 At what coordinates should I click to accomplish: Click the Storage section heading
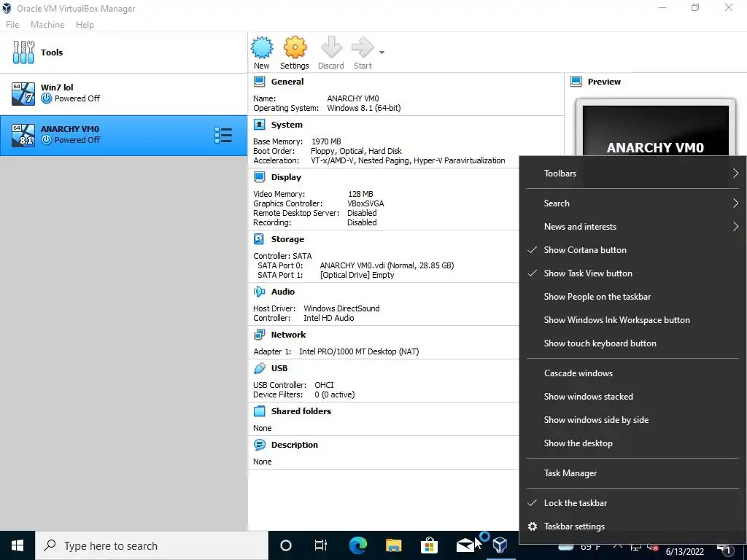(287, 239)
